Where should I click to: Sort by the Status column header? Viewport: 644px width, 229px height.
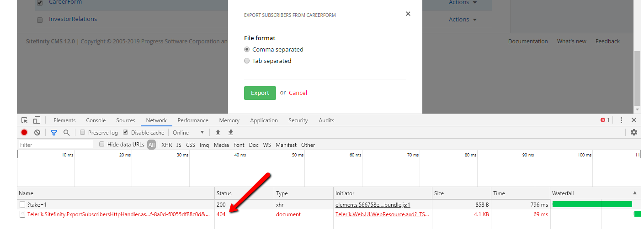pyautogui.click(x=245, y=193)
